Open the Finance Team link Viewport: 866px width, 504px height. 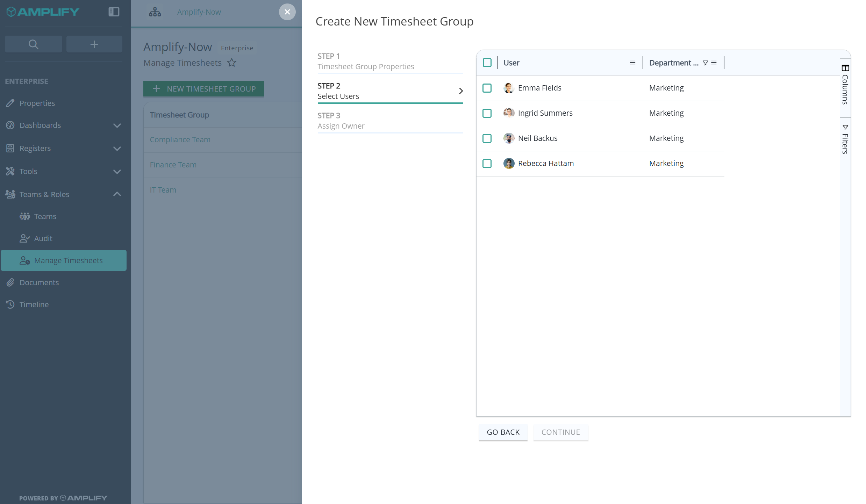[x=173, y=165]
